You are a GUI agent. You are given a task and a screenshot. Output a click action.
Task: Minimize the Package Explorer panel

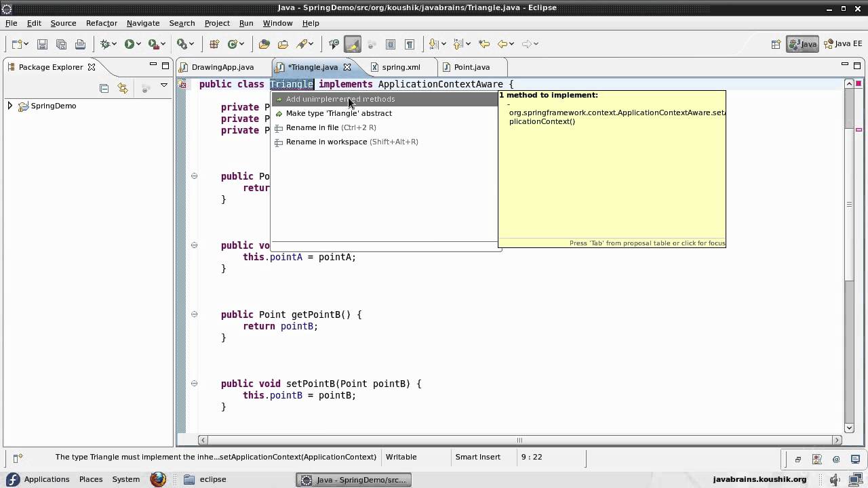[153, 65]
